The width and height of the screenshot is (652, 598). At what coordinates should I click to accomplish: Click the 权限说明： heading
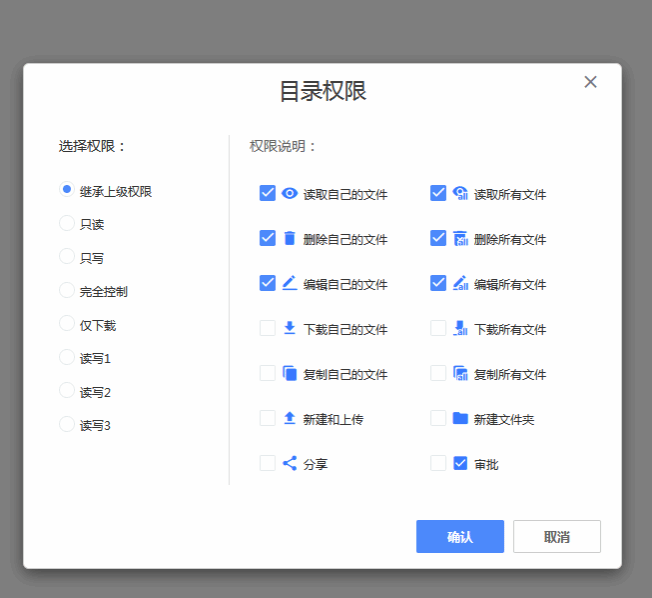coord(283,146)
